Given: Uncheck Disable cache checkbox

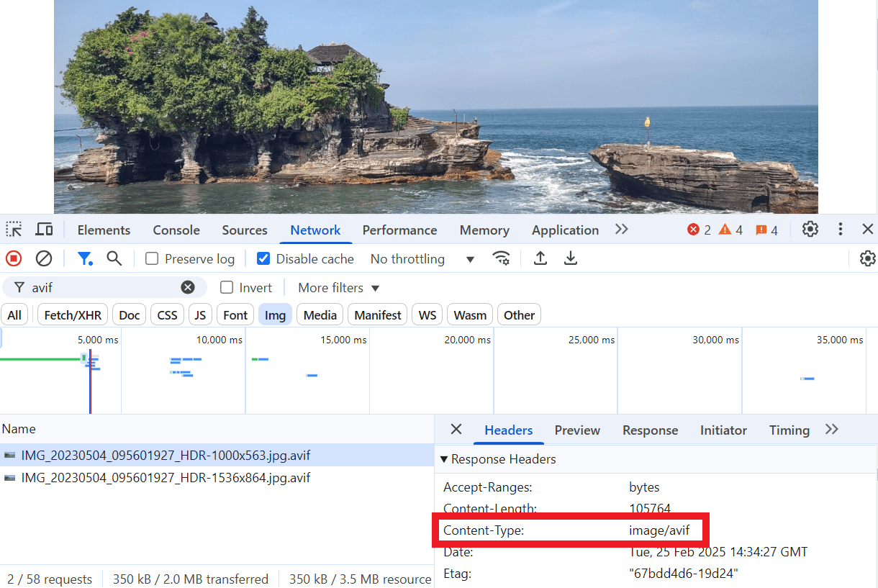Looking at the screenshot, I should pyautogui.click(x=263, y=258).
